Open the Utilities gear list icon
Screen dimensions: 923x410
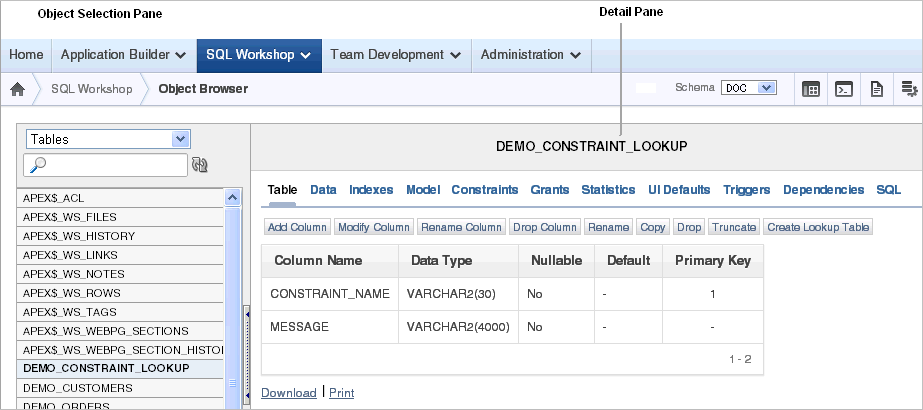[x=909, y=89]
